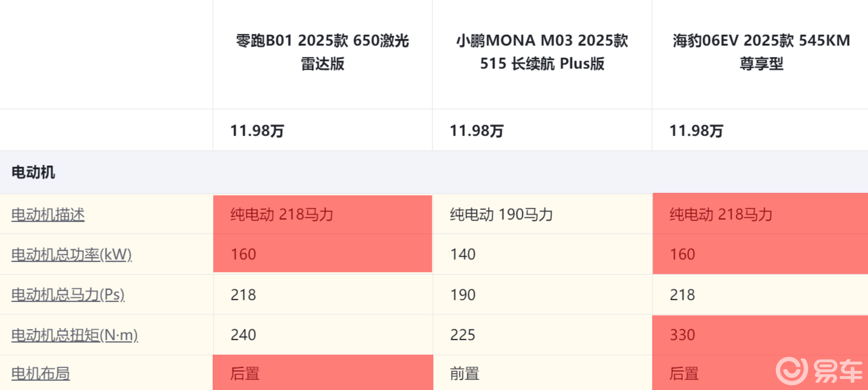Screen dimensions: 868x390
Task: Click the 电动机 section header row
Action: point(33,172)
